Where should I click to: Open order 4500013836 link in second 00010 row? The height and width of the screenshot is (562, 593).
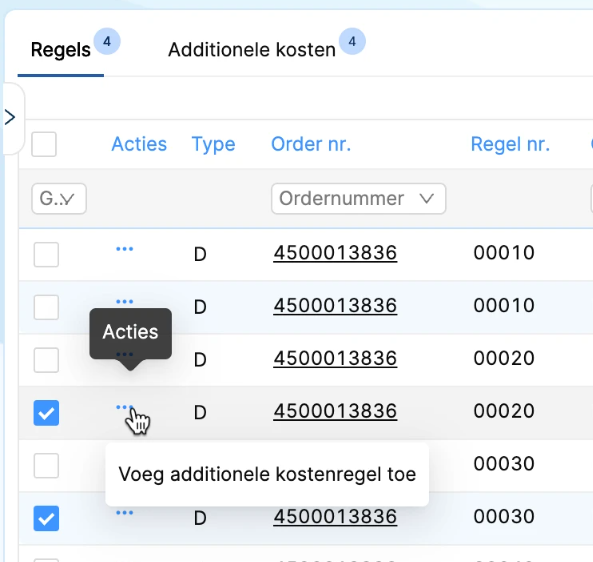tap(335, 306)
